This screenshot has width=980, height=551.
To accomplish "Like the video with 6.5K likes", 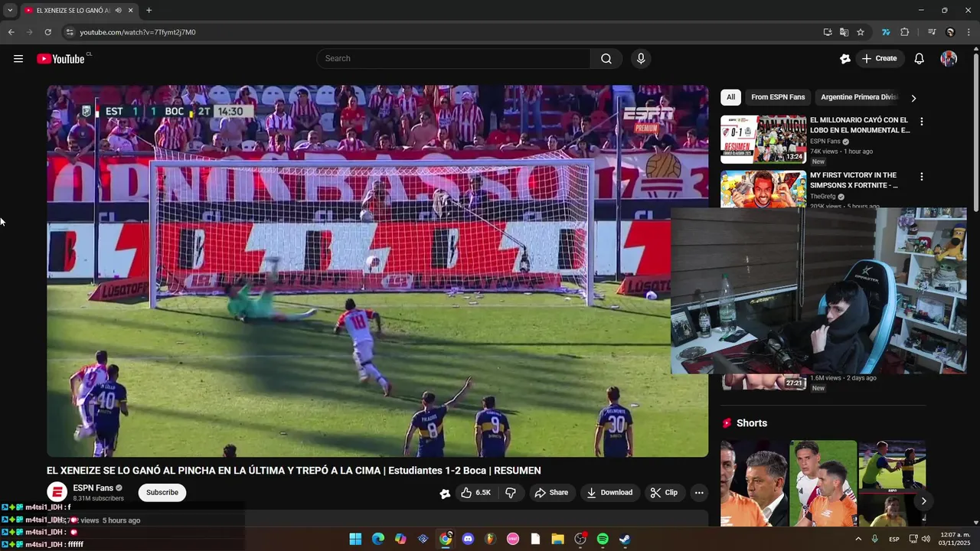I will [x=475, y=493].
